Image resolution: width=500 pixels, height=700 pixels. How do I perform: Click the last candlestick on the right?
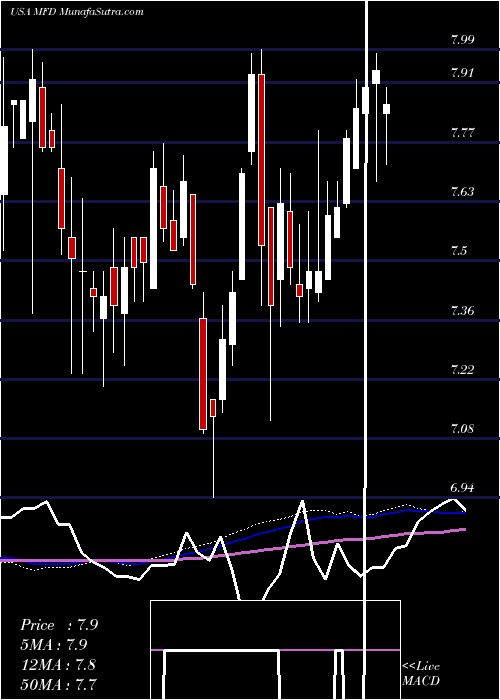[x=387, y=109]
